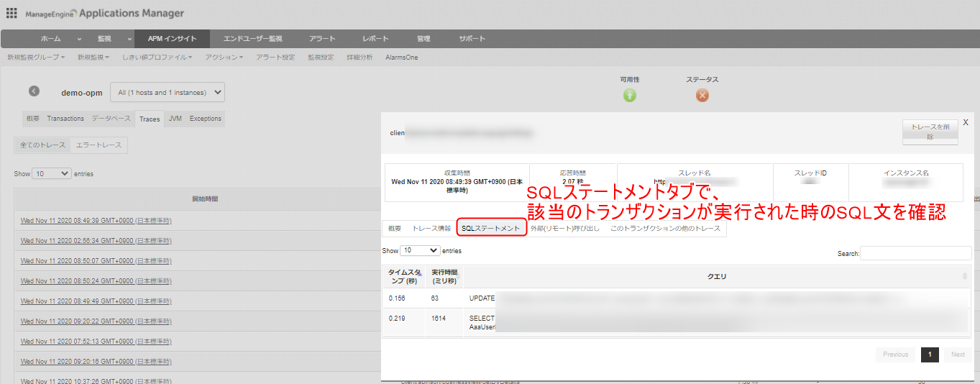
Task: Open popup 概要 tab
Action: [395, 228]
